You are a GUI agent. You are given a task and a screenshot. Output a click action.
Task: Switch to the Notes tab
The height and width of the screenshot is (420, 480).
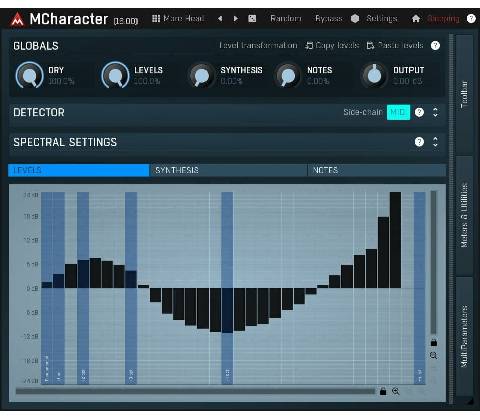click(377, 170)
